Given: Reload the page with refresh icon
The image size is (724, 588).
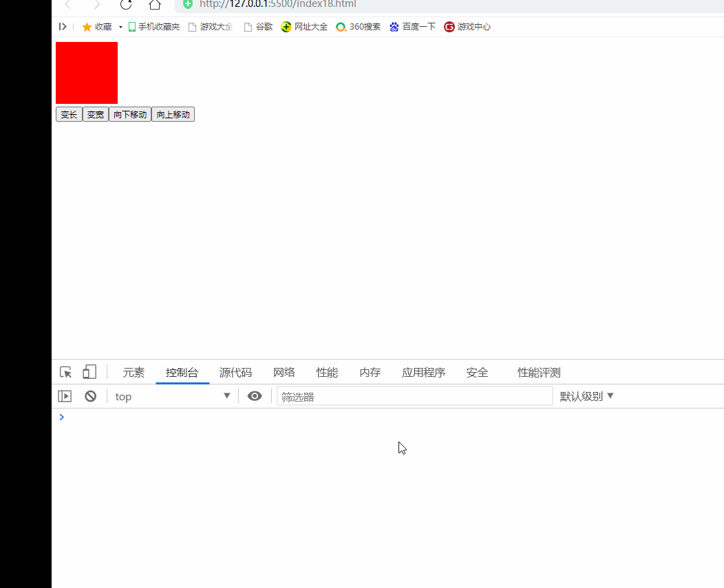Looking at the screenshot, I should point(125,5).
